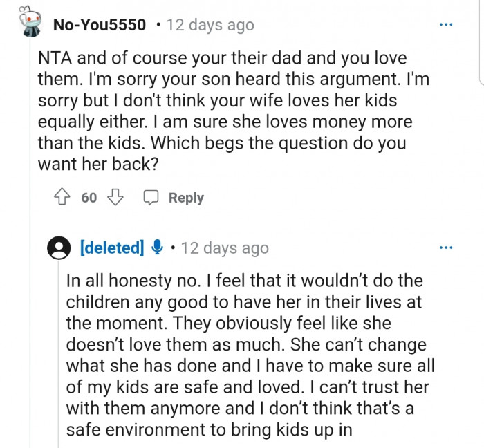The width and height of the screenshot is (484, 448).
Task: Click the [deleted] user's avatar icon
Action: pos(60,248)
